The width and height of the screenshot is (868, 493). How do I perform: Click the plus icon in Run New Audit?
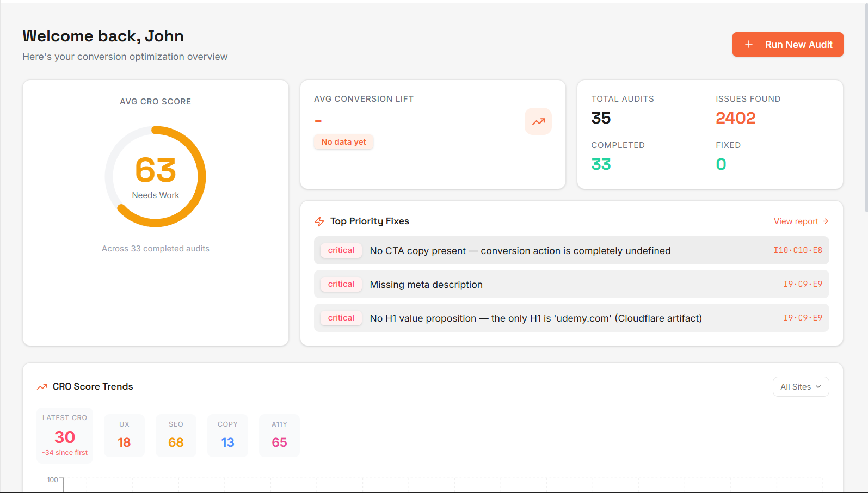(x=749, y=45)
